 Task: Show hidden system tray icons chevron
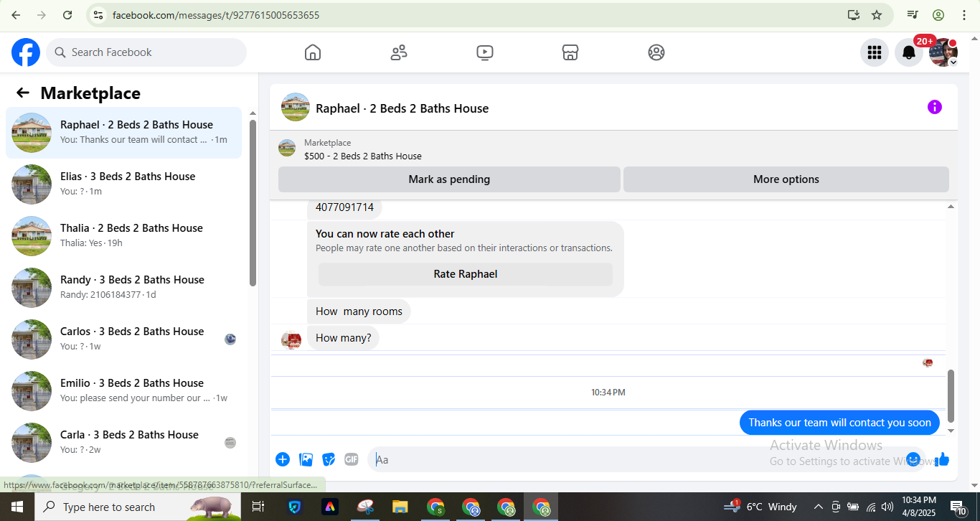pyautogui.click(x=817, y=507)
